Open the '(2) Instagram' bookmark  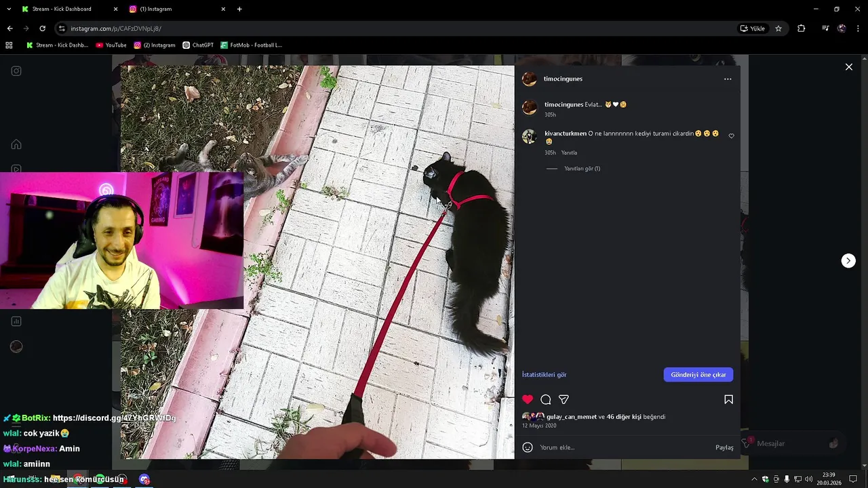pyautogui.click(x=155, y=45)
